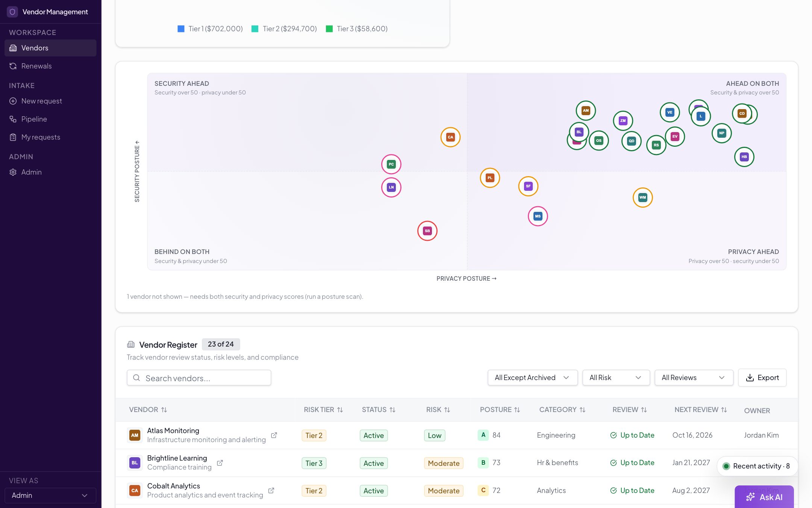Open Brightline Learning external link icon
812x508 pixels.
click(220, 463)
